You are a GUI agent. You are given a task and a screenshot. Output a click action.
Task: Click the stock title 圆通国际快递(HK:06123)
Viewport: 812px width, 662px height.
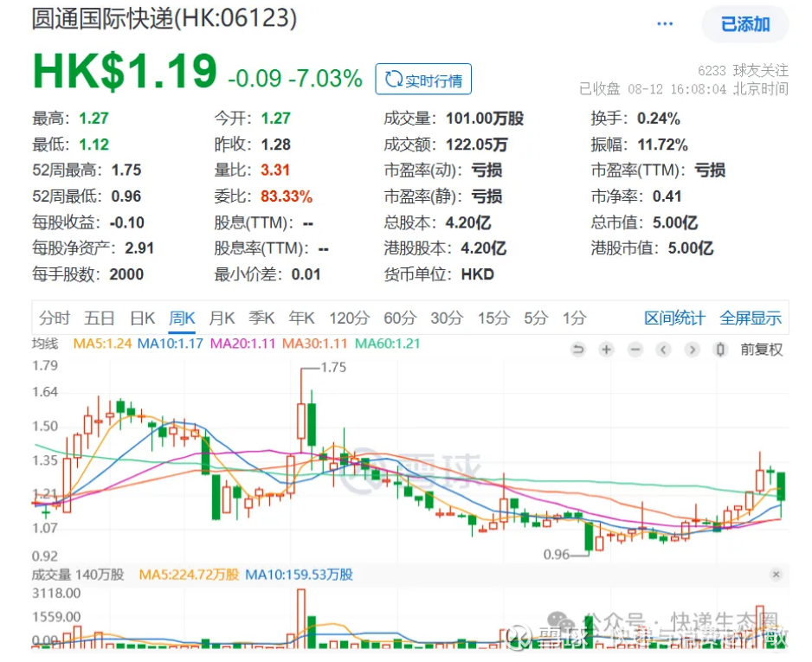pyautogui.click(x=164, y=18)
